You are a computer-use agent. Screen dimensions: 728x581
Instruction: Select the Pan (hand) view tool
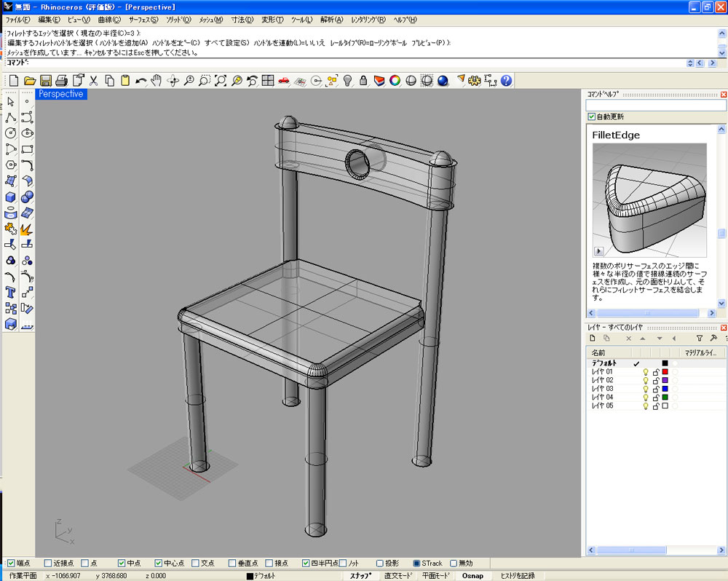click(x=157, y=81)
